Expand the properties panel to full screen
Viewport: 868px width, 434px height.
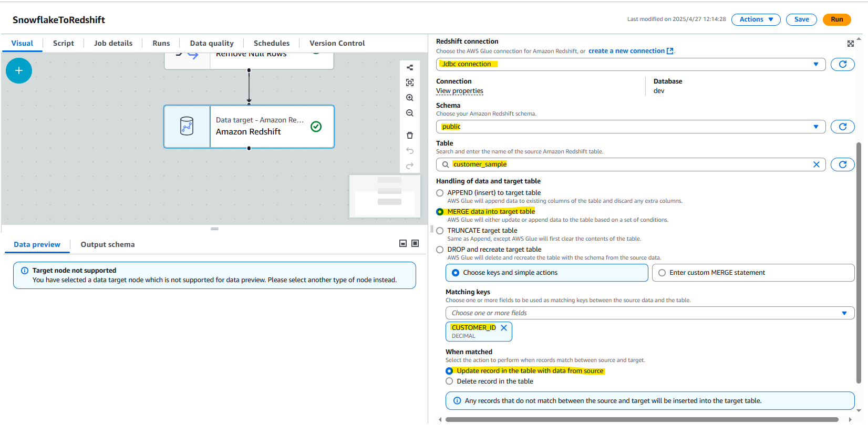coord(851,44)
